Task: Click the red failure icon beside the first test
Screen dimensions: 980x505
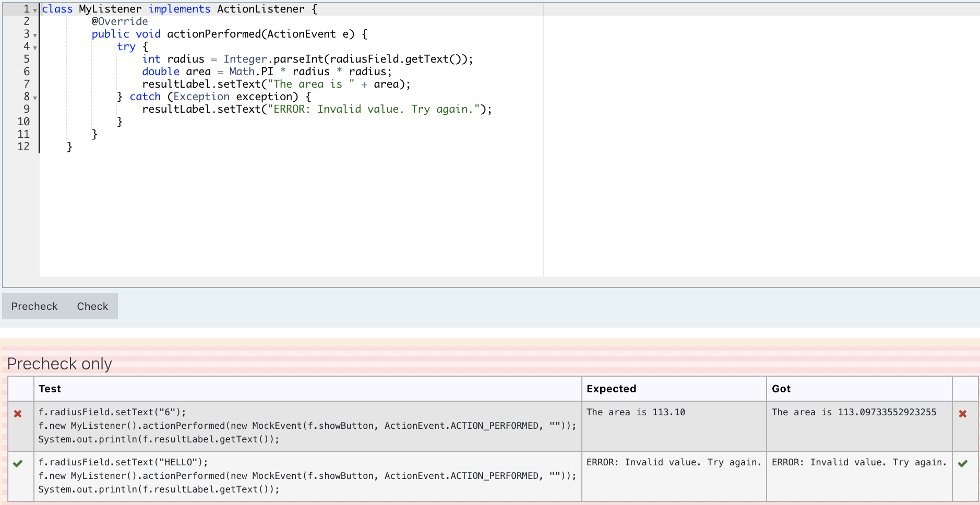Action: (x=17, y=413)
